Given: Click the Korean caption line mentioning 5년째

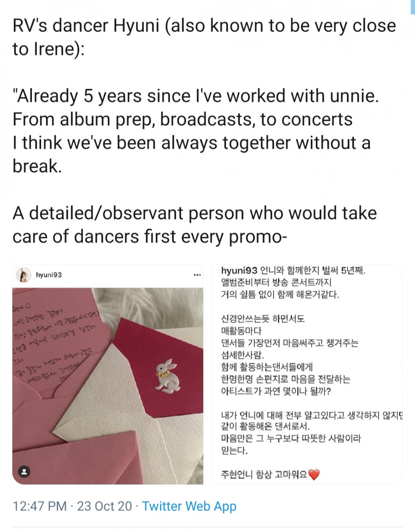Looking at the screenshot, I should pyautogui.click(x=293, y=271).
